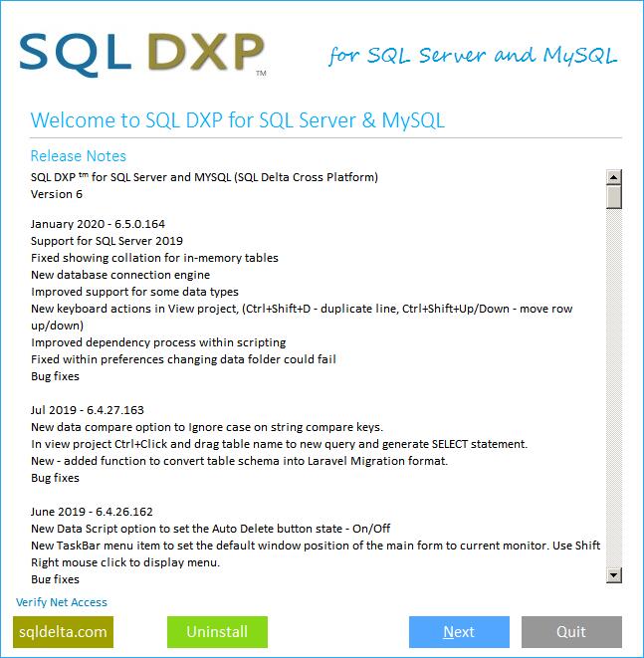Click 'Fixed within preferences changing data folder' line

(183, 359)
